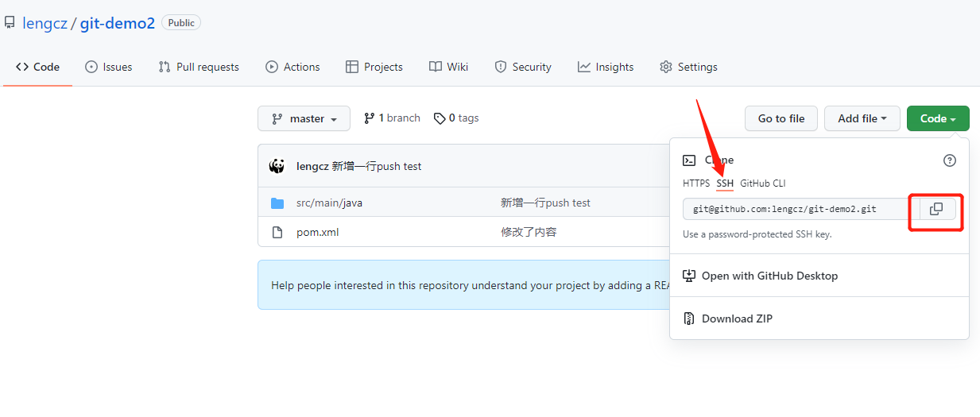Open the lengcz owner link
The height and width of the screenshot is (417, 980).
(45, 23)
